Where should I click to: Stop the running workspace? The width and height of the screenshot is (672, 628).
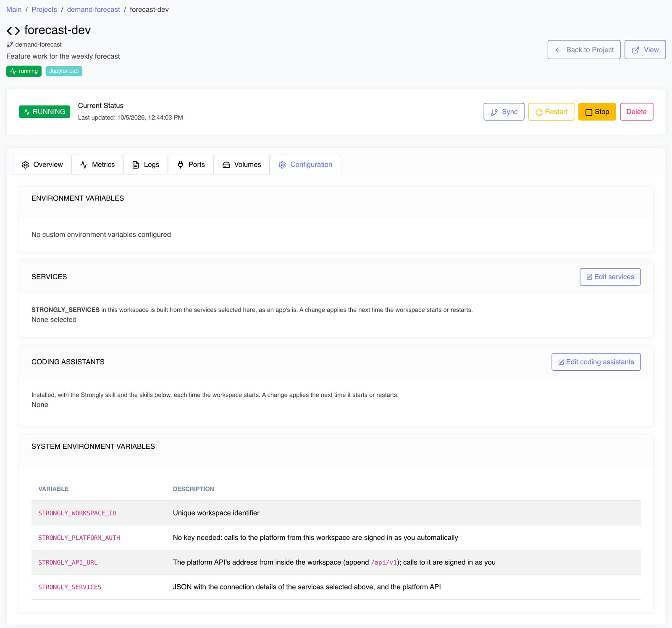pyautogui.click(x=597, y=112)
